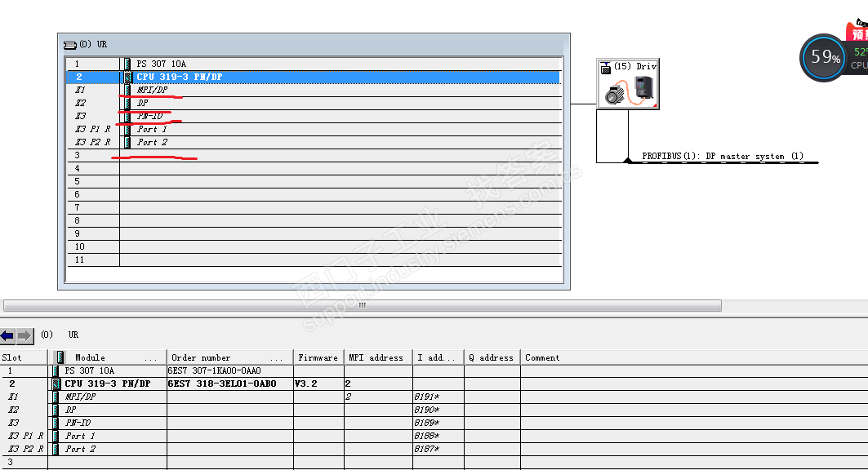Click I address 8190* cell
The width and height of the screenshot is (868, 470).
pyautogui.click(x=438, y=410)
